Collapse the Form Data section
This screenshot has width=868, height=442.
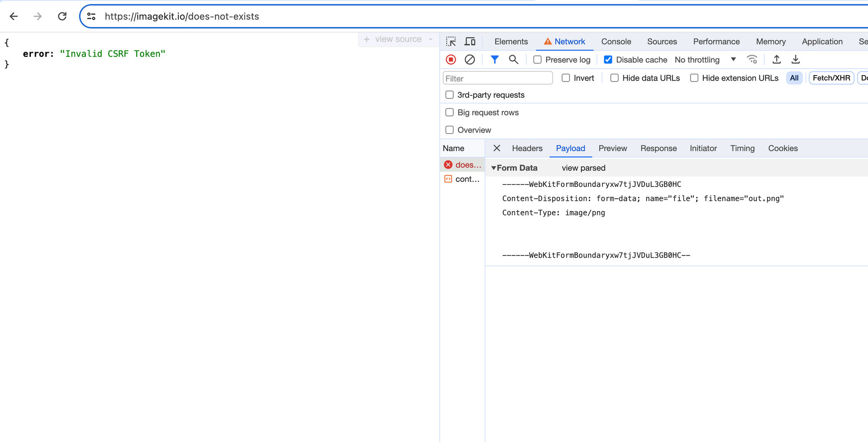pos(493,168)
